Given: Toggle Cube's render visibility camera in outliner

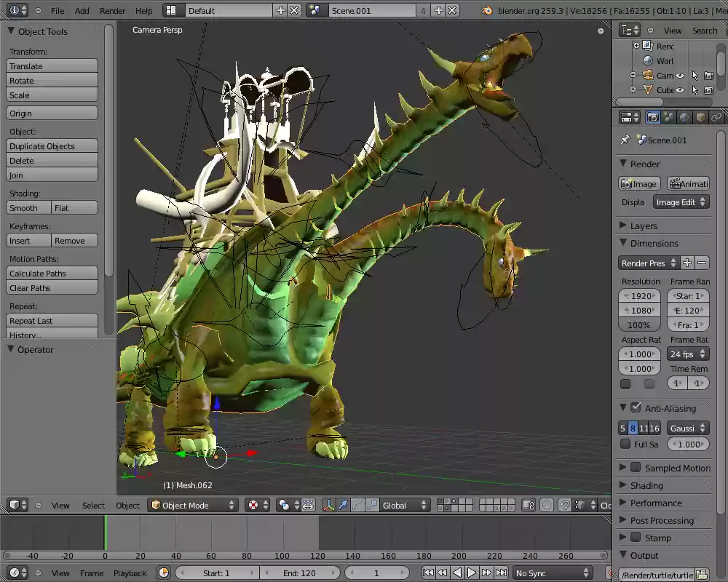Looking at the screenshot, I should [x=710, y=89].
